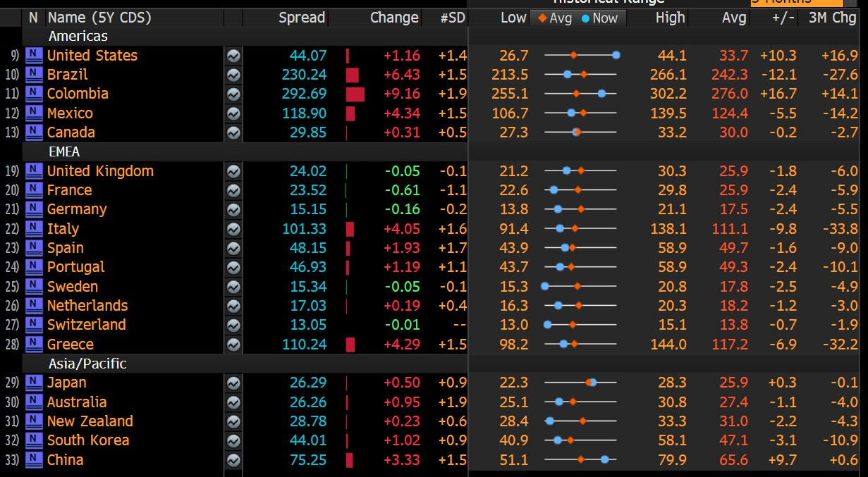
Task: Open the chart icon for Japan
Action: (233, 383)
